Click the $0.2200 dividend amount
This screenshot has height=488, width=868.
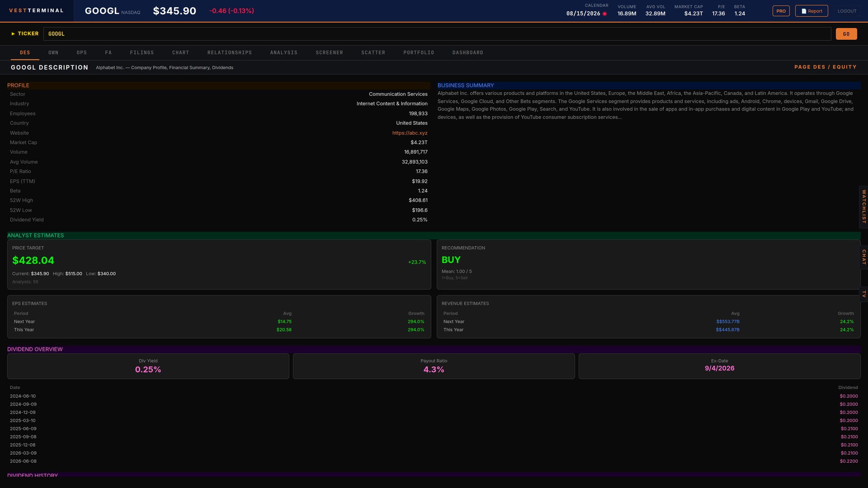849,461
